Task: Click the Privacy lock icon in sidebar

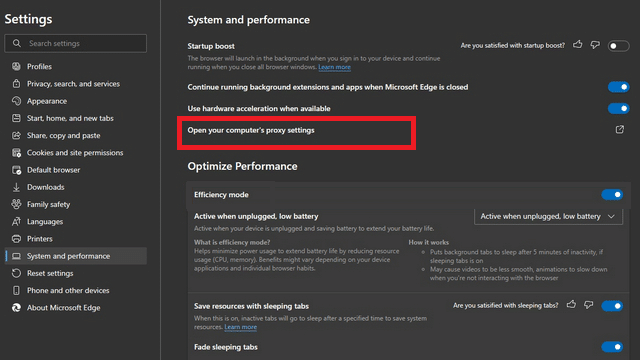Action: point(16,84)
